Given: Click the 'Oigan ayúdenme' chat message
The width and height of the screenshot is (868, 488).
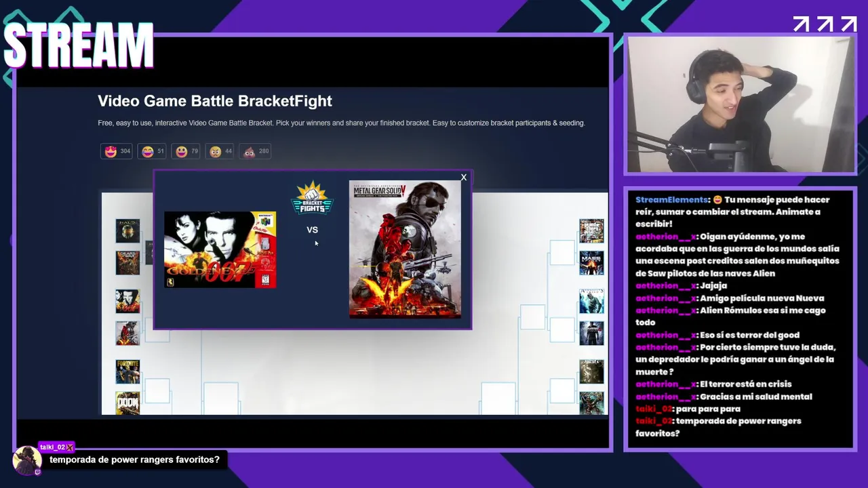Looking at the screenshot, I should pos(737,255).
